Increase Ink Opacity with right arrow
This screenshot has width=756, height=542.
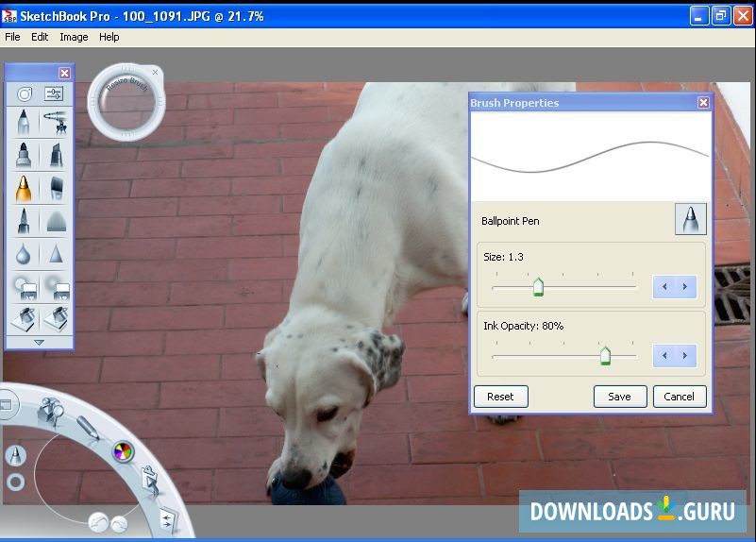coord(685,356)
